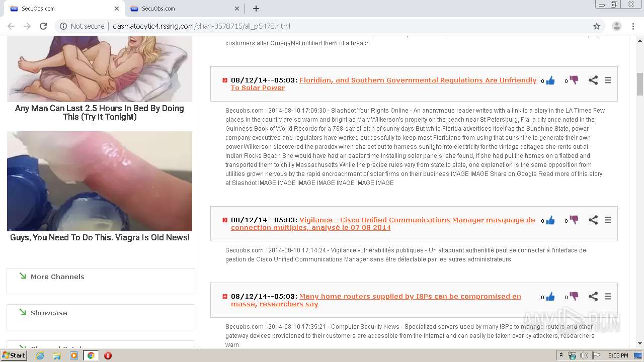This screenshot has height=362, width=644.
Task: Open the network tray icon
Action: pyautogui.click(x=572, y=355)
